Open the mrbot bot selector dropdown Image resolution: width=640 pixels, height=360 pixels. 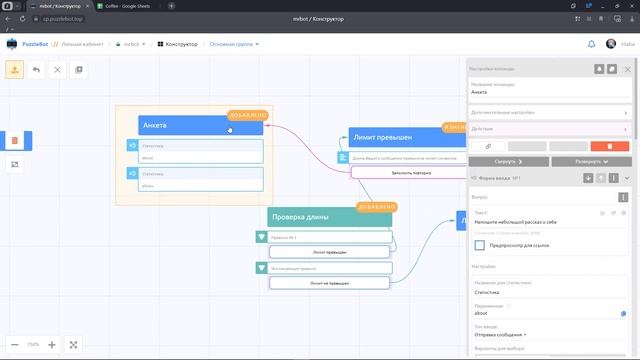coord(131,44)
